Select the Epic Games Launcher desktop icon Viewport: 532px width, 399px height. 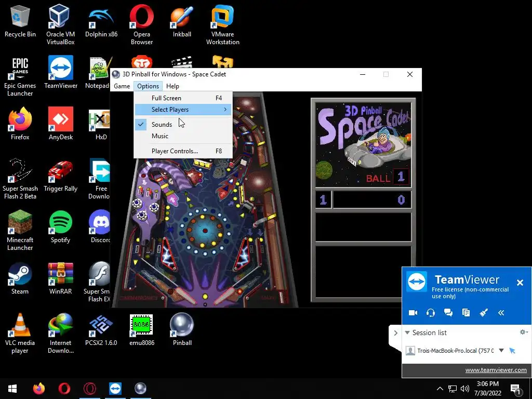click(x=20, y=76)
